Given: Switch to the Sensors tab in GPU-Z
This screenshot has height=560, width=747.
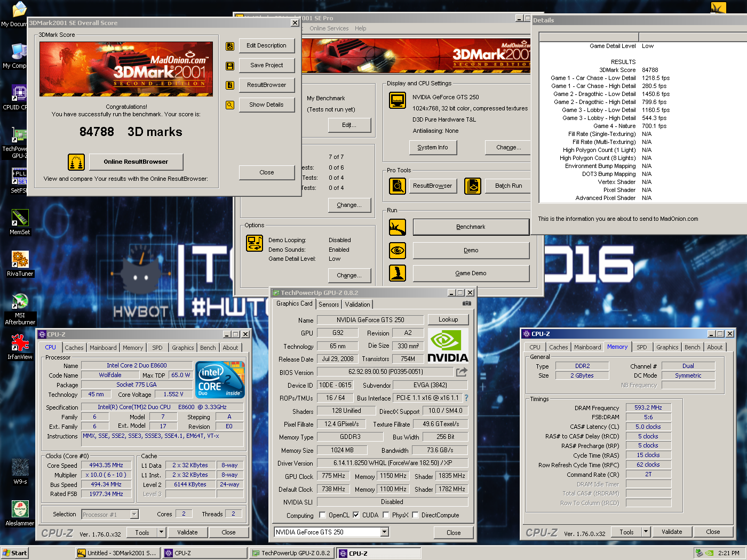Looking at the screenshot, I should pyautogui.click(x=329, y=305).
